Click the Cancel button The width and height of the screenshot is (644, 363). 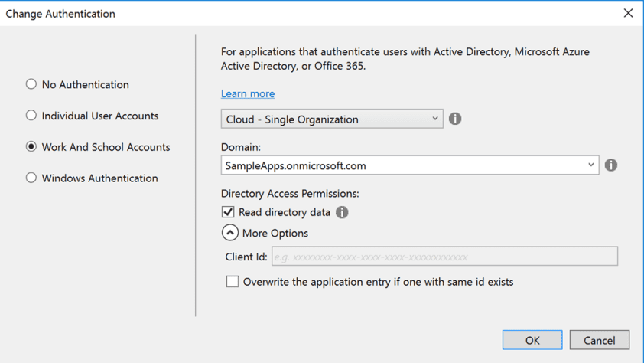click(x=599, y=340)
